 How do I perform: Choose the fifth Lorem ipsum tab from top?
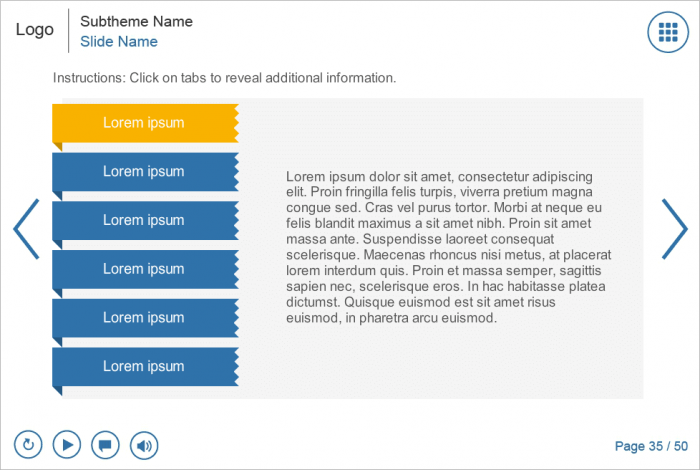coord(144,318)
